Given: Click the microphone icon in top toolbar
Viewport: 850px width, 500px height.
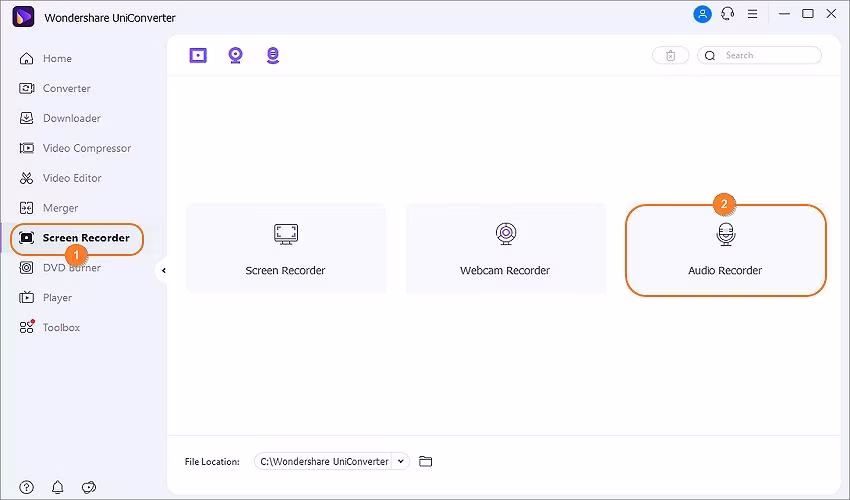Looking at the screenshot, I should (273, 55).
